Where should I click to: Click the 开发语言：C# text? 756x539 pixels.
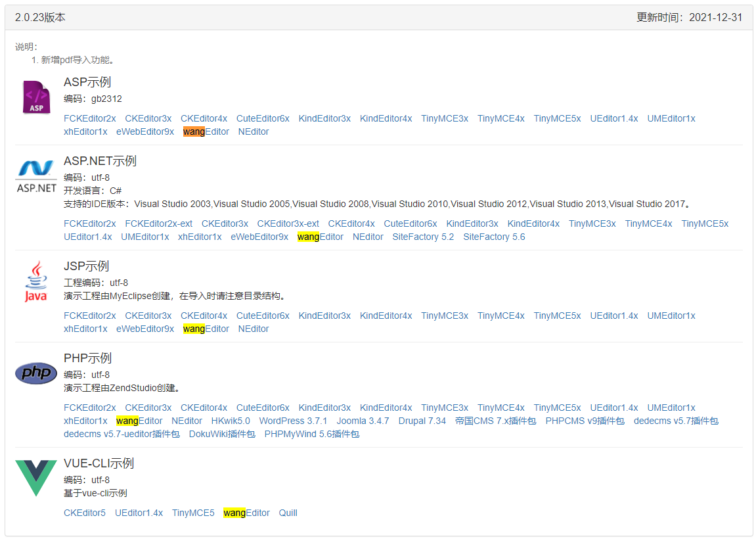[x=93, y=191]
